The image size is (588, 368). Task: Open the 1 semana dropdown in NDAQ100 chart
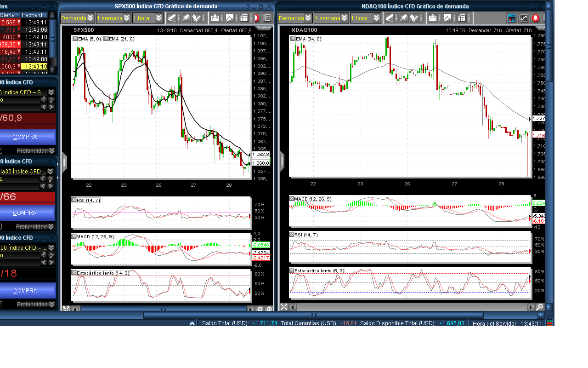[331, 18]
